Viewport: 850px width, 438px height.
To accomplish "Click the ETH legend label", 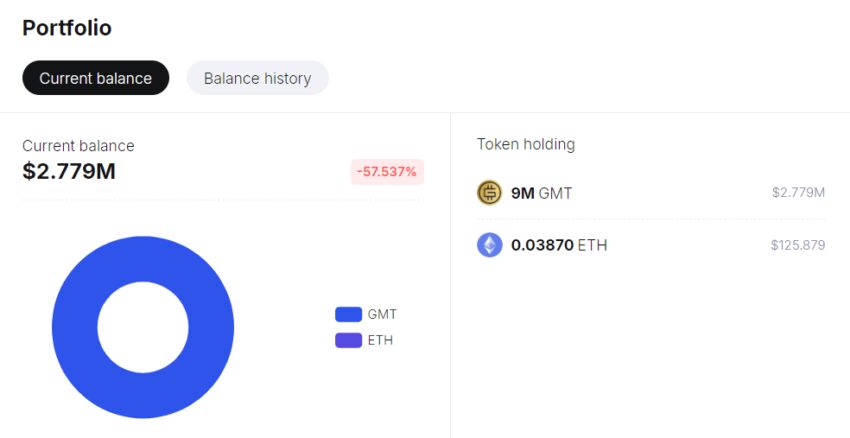I will 380,340.
